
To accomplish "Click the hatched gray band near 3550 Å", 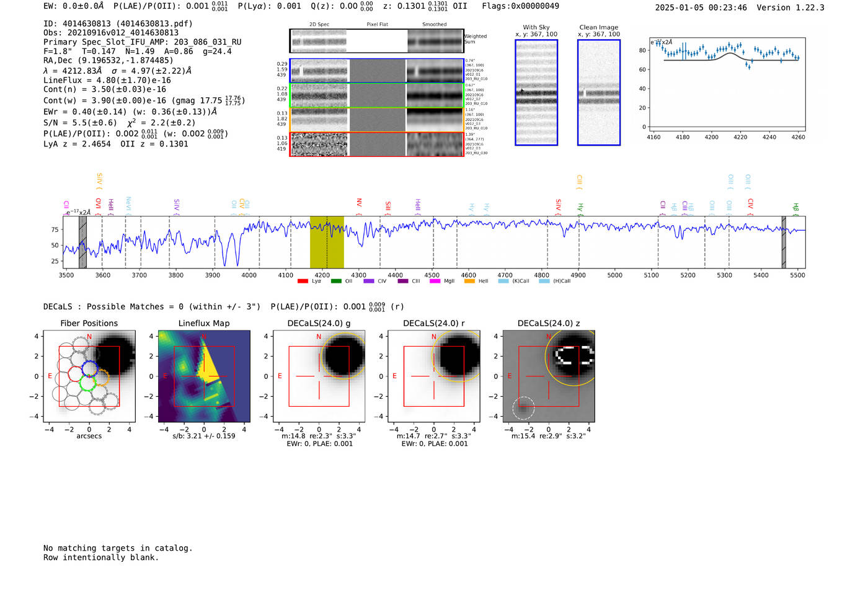I will pos(82,242).
